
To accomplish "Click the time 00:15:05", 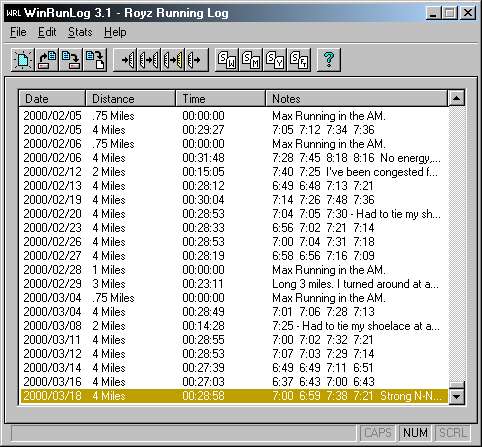I will pyautogui.click(x=203, y=172).
